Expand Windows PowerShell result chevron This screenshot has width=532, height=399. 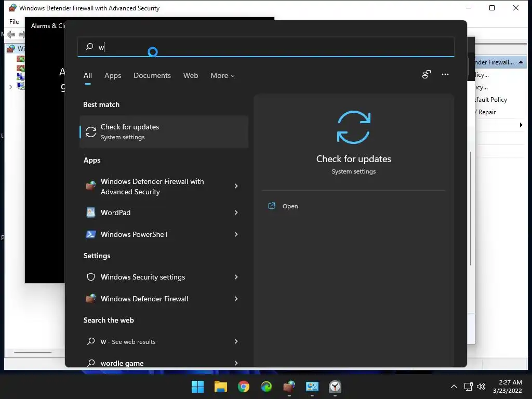(236, 234)
